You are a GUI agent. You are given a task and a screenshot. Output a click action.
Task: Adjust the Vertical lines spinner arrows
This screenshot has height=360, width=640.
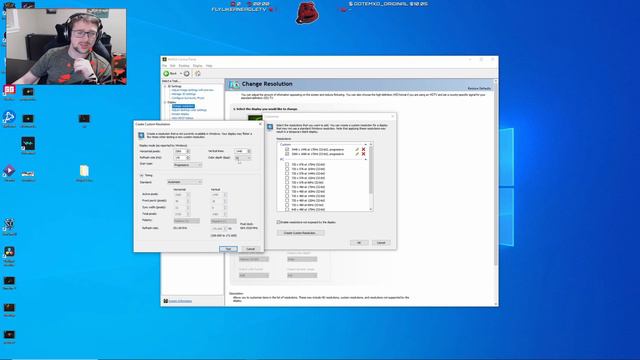click(249, 151)
